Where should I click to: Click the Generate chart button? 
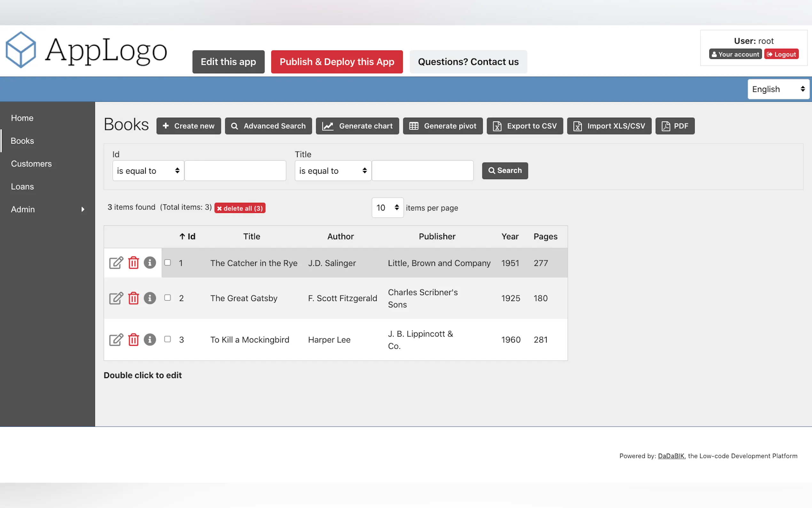coord(357,126)
